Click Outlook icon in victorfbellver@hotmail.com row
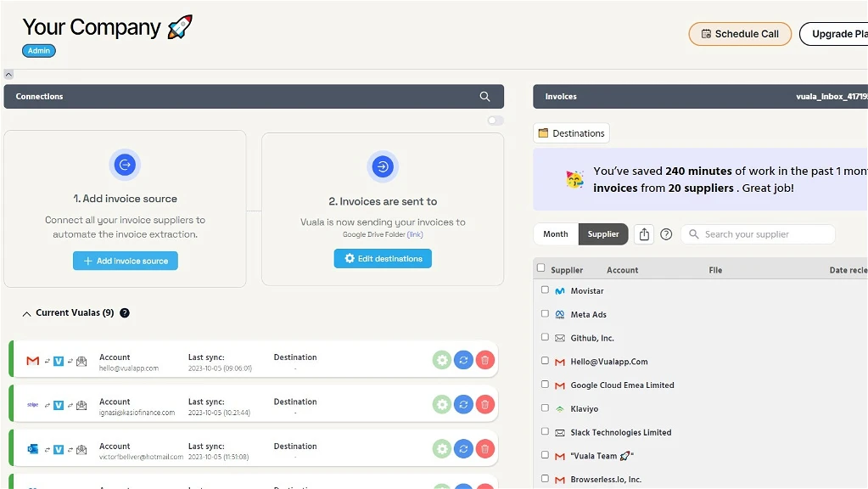 32,449
